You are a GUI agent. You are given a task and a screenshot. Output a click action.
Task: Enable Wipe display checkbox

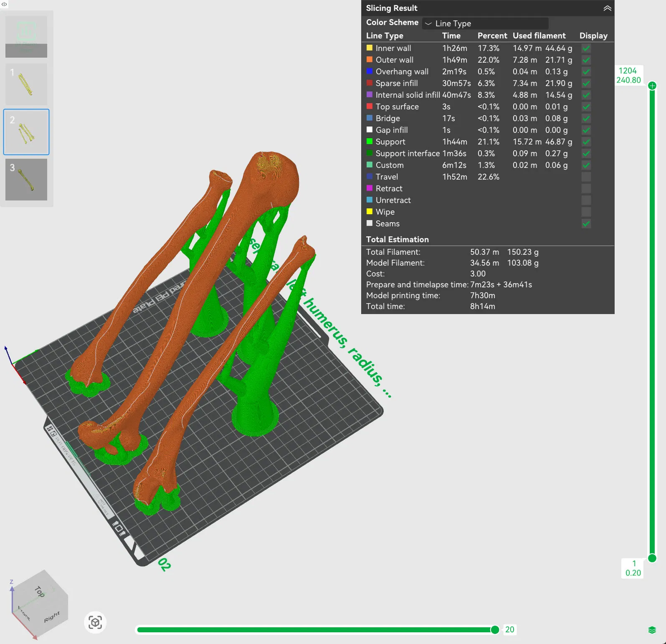[586, 212]
